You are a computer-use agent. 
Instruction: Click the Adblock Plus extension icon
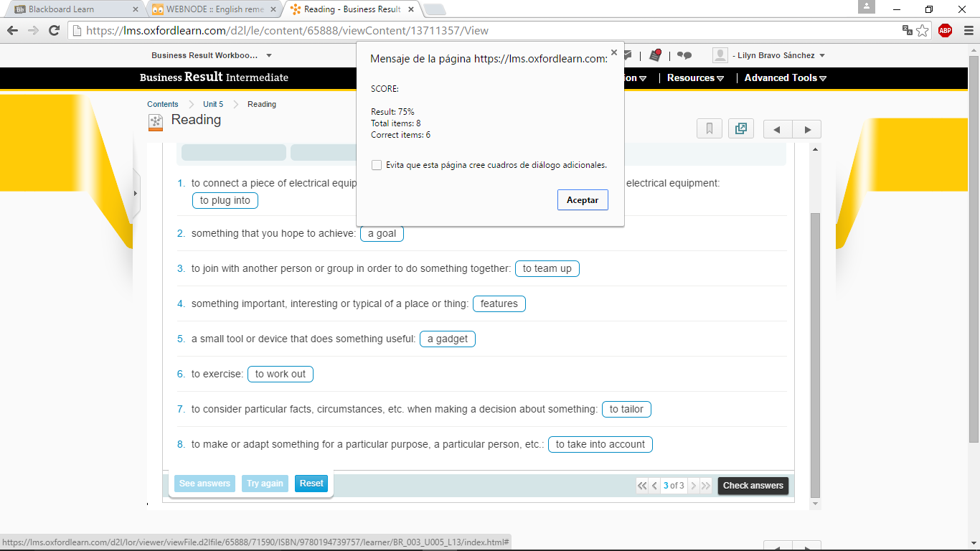click(x=945, y=30)
